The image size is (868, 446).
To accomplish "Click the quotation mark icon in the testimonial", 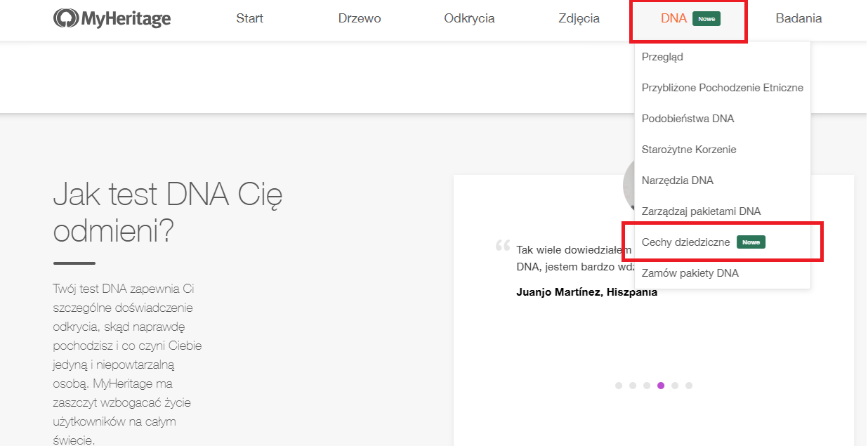I will click(x=503, y=247).
